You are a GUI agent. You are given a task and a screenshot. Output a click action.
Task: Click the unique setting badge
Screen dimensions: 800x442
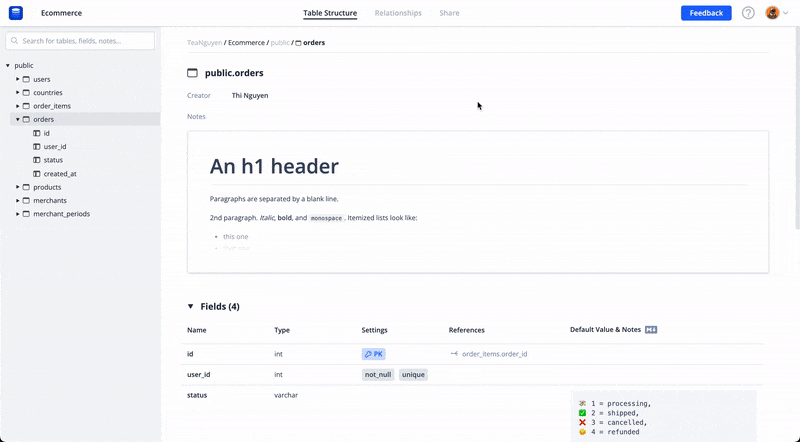click(413, 375)
